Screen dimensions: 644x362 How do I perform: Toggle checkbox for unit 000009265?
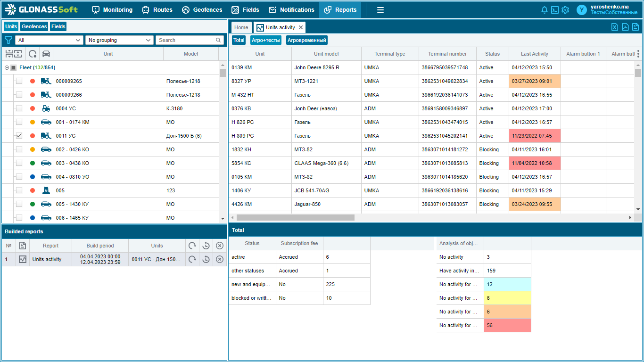[19, 81]
